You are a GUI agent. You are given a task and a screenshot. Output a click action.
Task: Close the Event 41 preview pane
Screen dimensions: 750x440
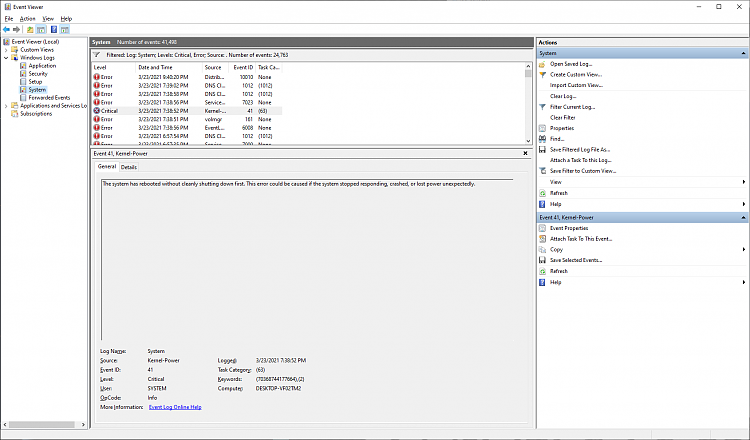[x=525, y=154]
